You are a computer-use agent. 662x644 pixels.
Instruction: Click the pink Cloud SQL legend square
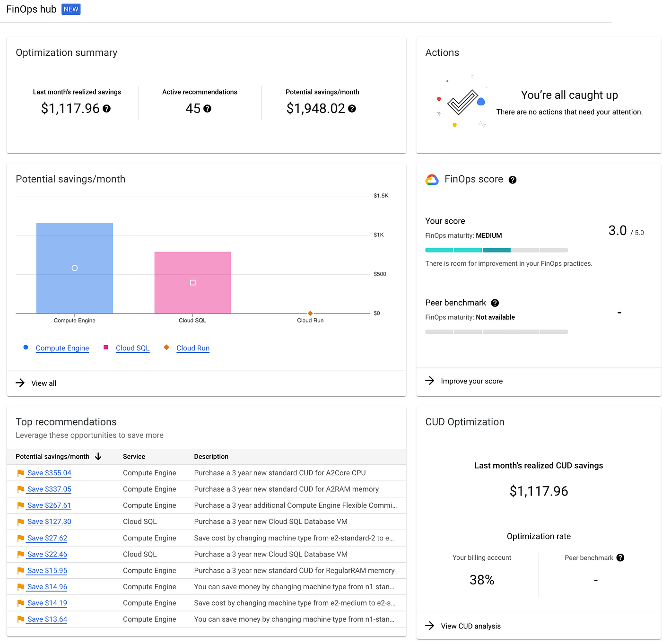(x=106, y=348)
